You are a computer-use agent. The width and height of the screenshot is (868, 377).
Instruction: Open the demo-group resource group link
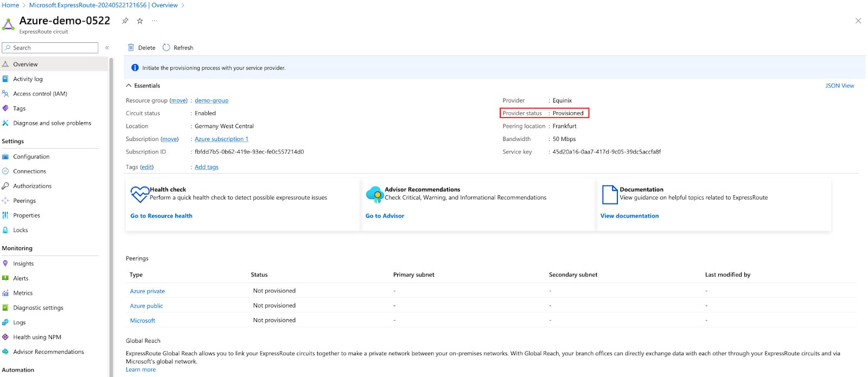pyautogui.click(x=212, y=100)
